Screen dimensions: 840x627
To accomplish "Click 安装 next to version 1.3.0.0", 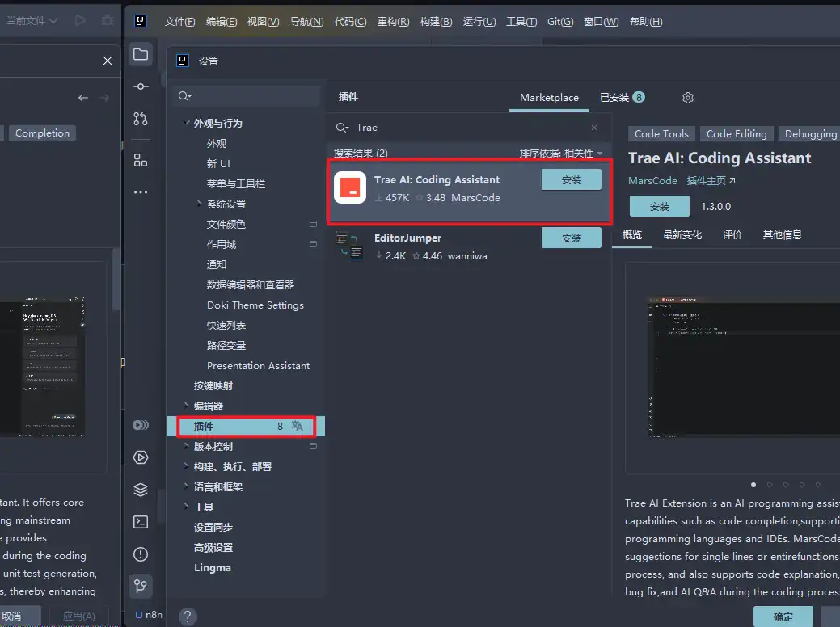I will coord(660,206).
